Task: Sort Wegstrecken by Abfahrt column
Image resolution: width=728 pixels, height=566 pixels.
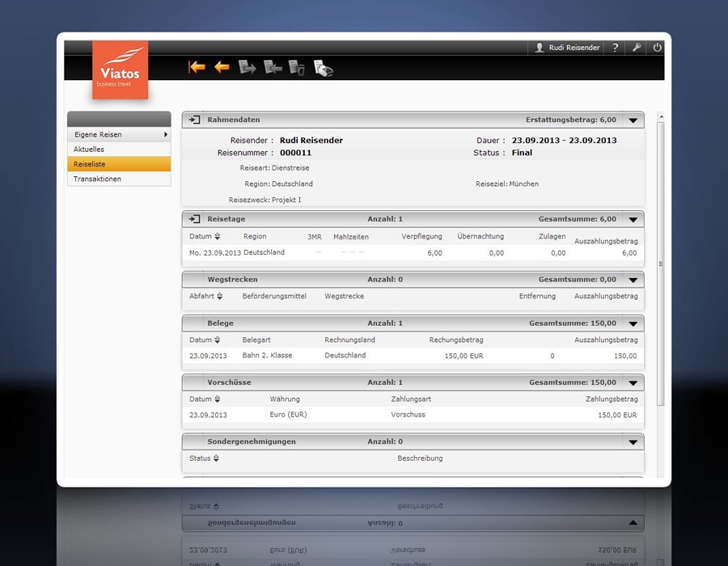Action: tap(219, 296)
